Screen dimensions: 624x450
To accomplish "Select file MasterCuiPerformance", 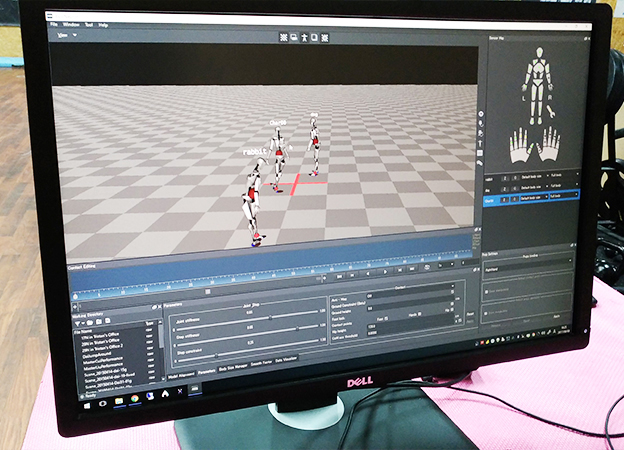I will pos(103,359).
